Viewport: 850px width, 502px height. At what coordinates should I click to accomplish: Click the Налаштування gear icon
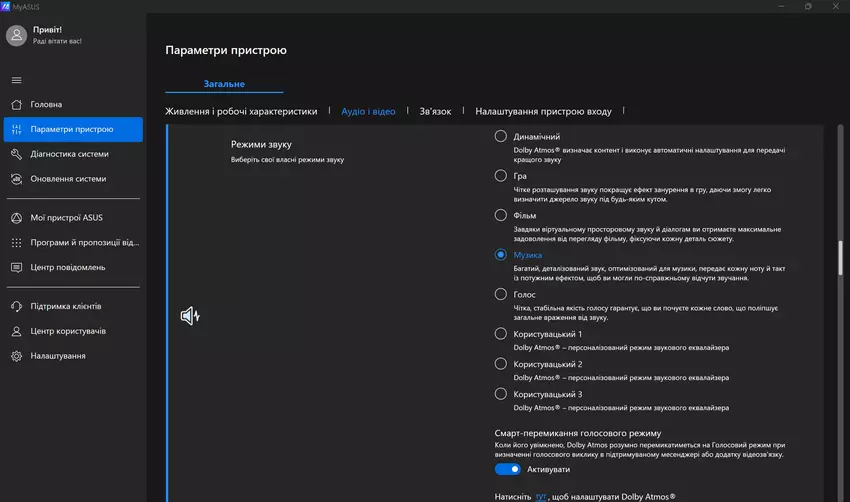tap(16, 356)
